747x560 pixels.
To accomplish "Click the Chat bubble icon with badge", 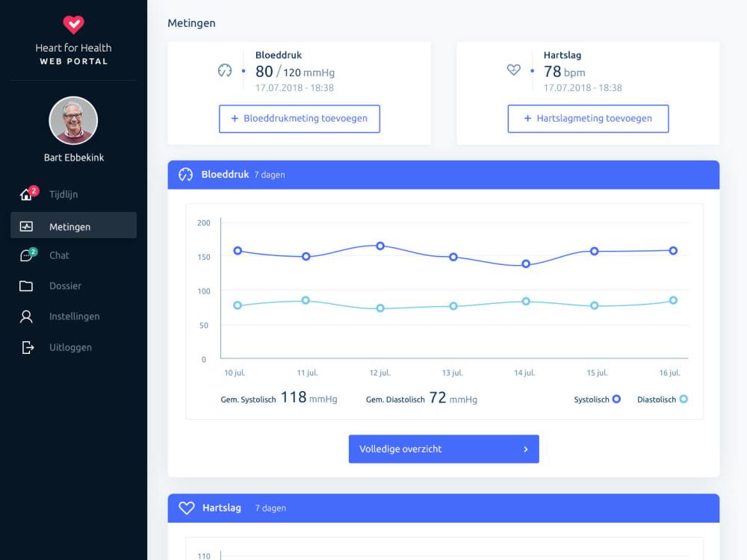I will click(x=28, y=255).
